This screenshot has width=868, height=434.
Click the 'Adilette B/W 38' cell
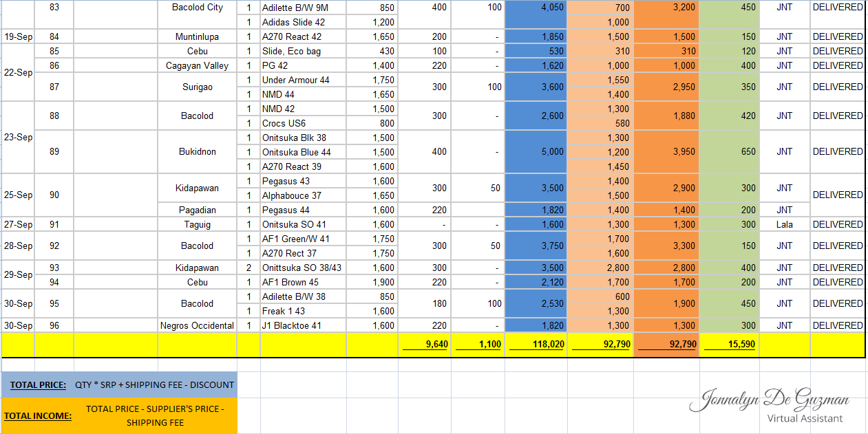[303, 296]
